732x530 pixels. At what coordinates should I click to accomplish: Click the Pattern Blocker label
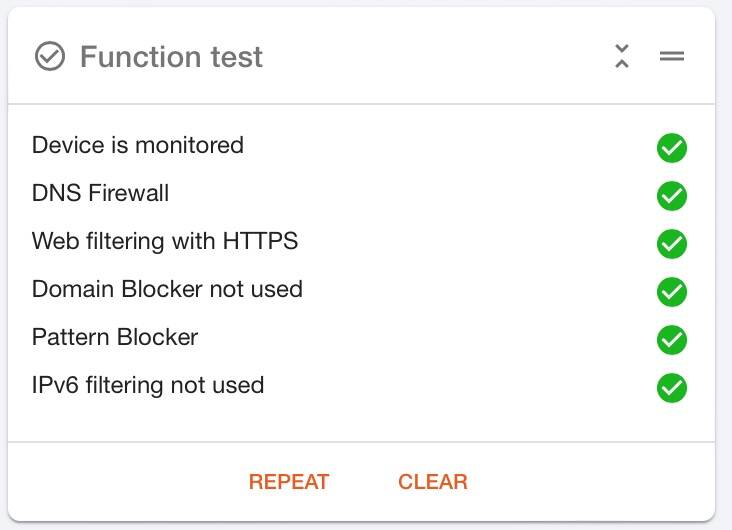coord(115,337)
